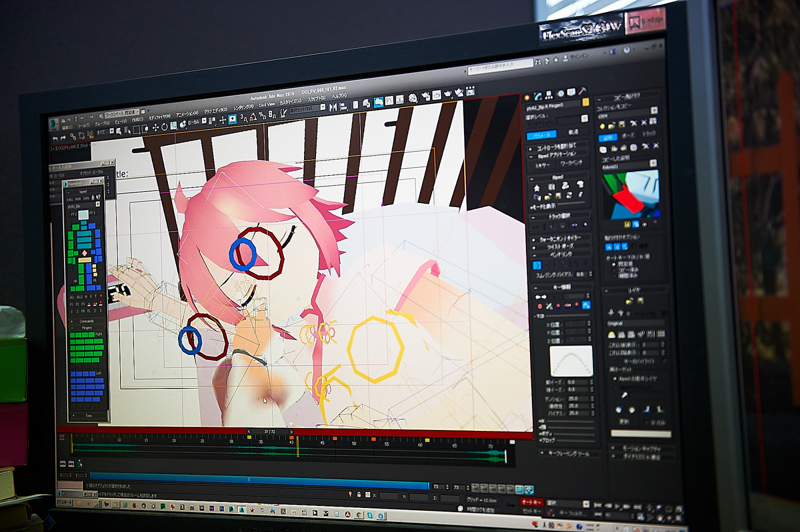This screenshot has width=800, height=532.
Task: Switch to the トラック tab in Copy/Paste
Action: click(649, 133)
